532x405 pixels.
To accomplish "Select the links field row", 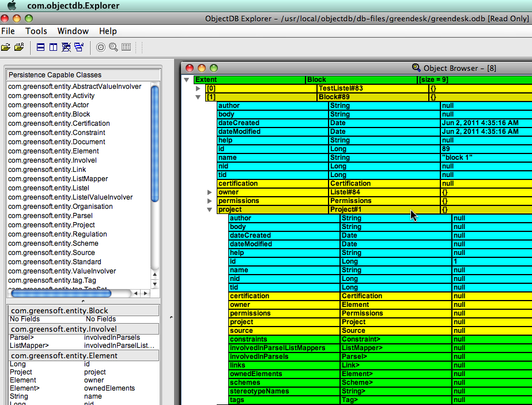I will 380,365.
